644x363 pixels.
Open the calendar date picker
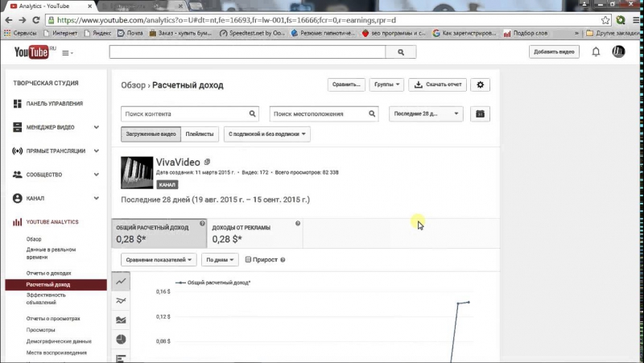pyautogui.click(x=480, y=113)
